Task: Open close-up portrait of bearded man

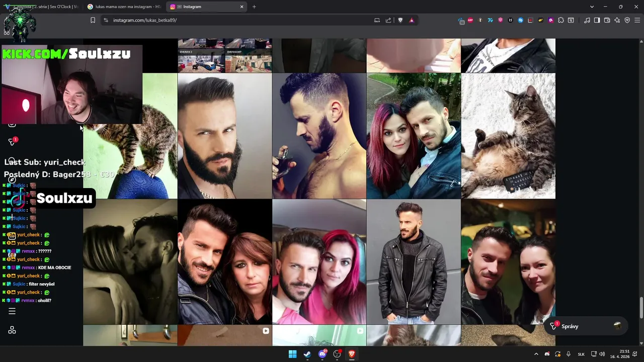Action: pyautogui.click(x=225, y=136)
